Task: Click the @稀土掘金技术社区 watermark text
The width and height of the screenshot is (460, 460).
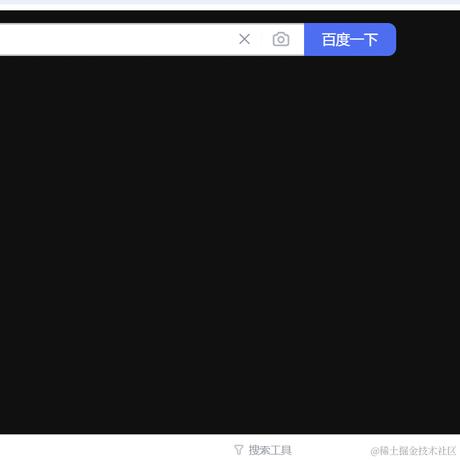Action: [413, 451]
